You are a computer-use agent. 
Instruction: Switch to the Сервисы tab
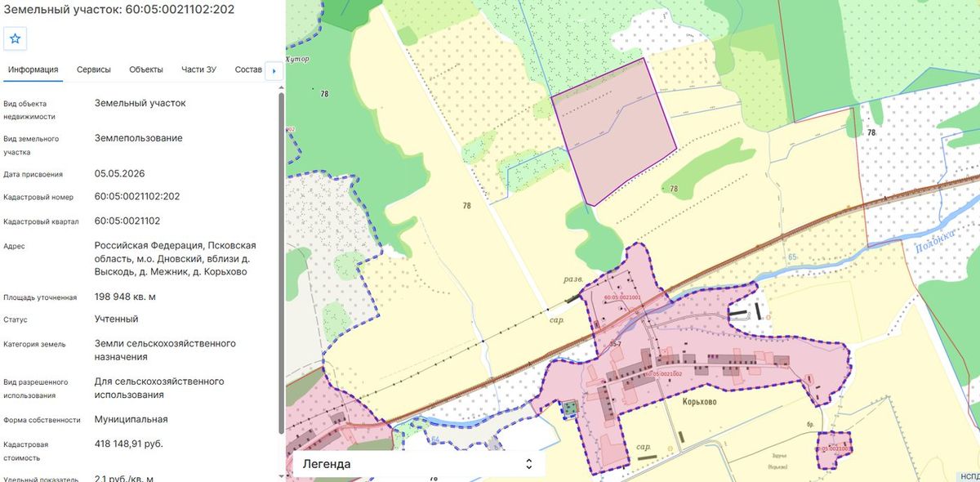coord(94,69)
